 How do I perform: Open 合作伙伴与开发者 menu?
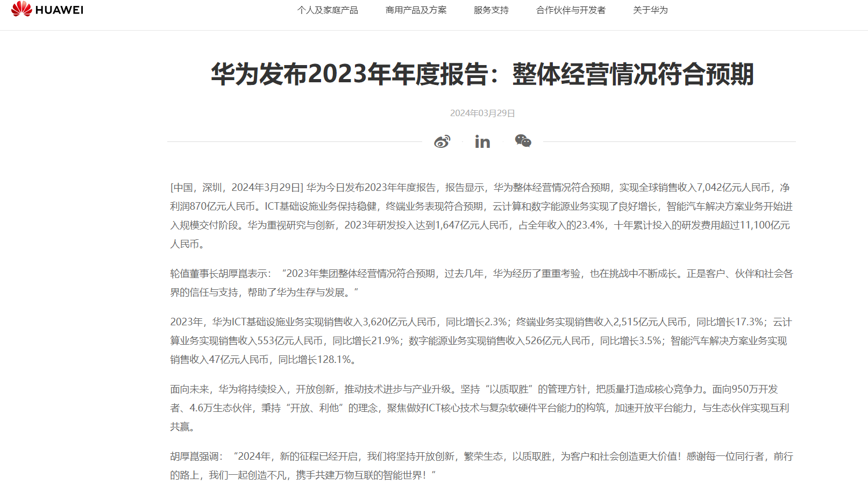point(571,10)
